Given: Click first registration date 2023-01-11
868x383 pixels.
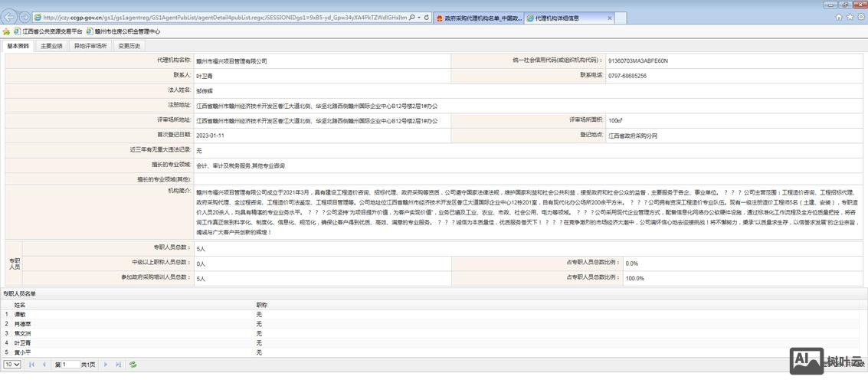Looking at the screenshot, I should pyautogui.click(x=211, y=136).
